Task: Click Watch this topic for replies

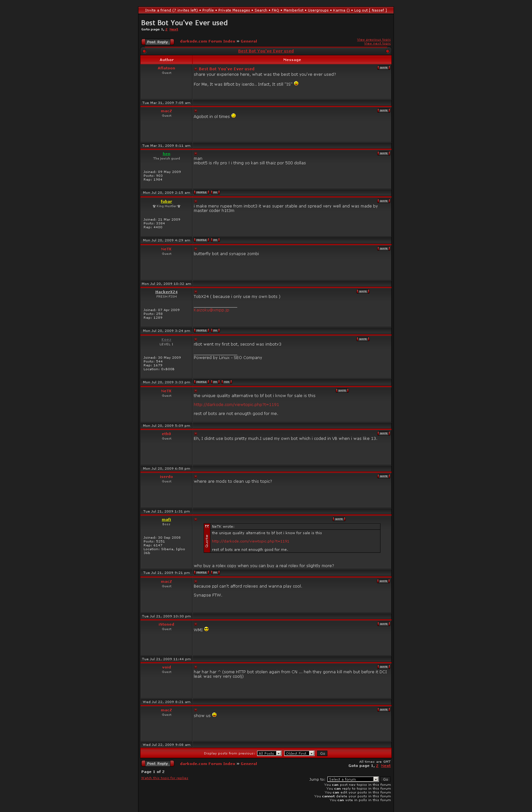Action: (x=164, y=778)
